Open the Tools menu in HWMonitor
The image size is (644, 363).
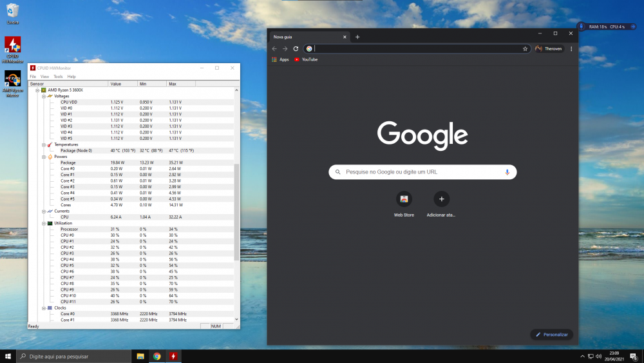(58, 77)
